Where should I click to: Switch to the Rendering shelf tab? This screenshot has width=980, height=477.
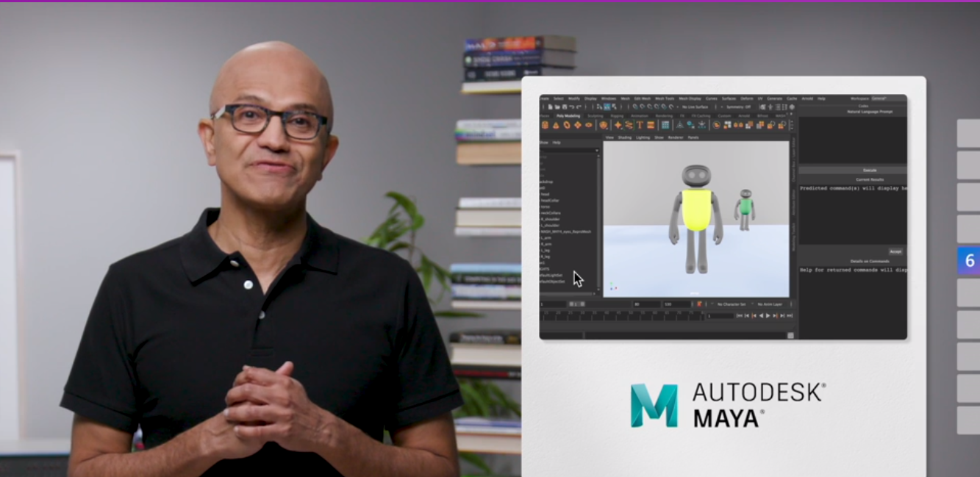(x=664, y=116)
